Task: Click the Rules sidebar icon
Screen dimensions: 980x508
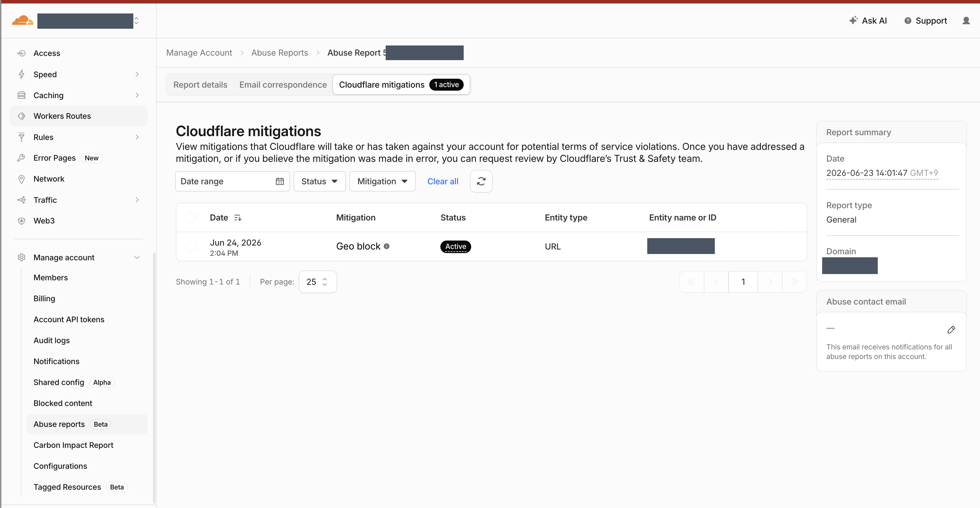Action: point(22,137)
